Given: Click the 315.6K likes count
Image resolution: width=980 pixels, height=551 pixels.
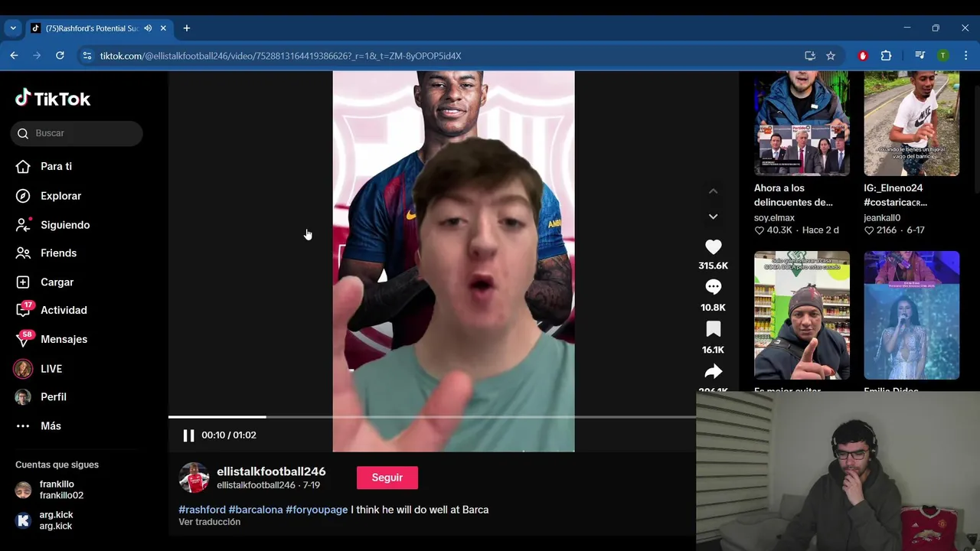Looking at the screenshot, I should click(x=713, y=266).
